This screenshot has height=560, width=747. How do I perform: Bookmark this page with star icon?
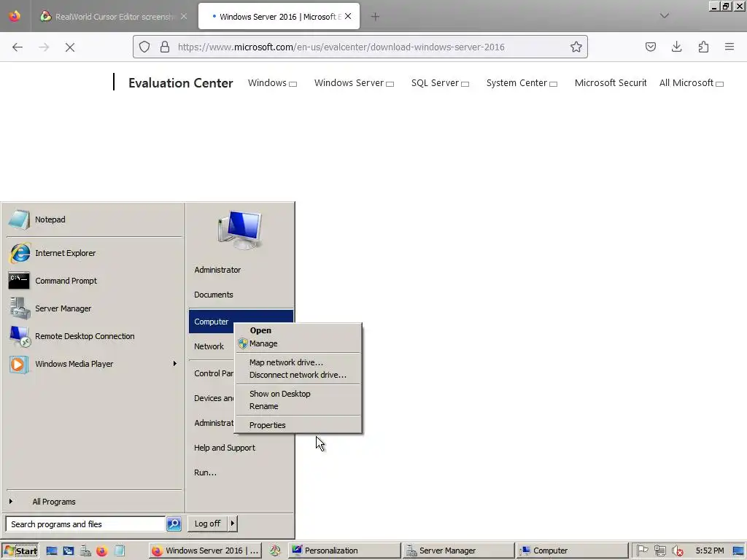coord(576,47)
